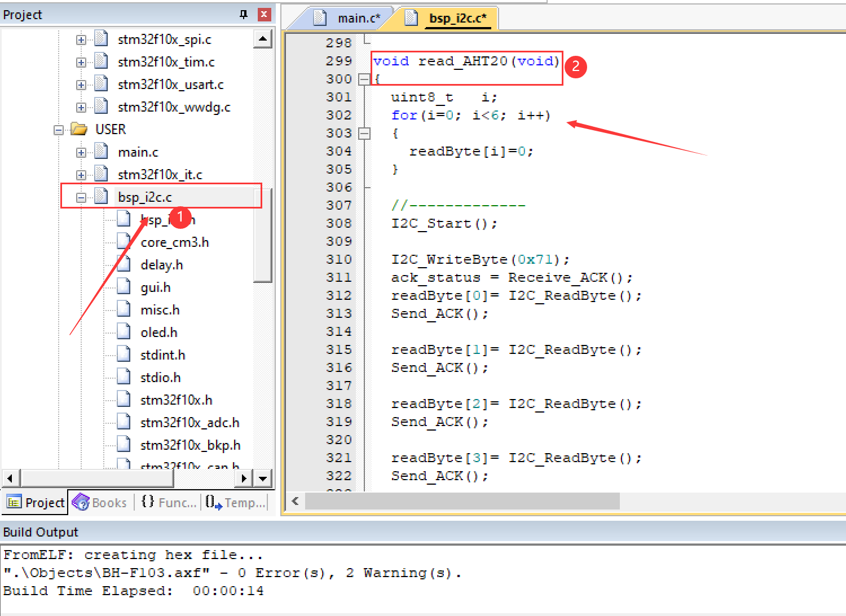Close the Project panel

(x=263, y=14)
